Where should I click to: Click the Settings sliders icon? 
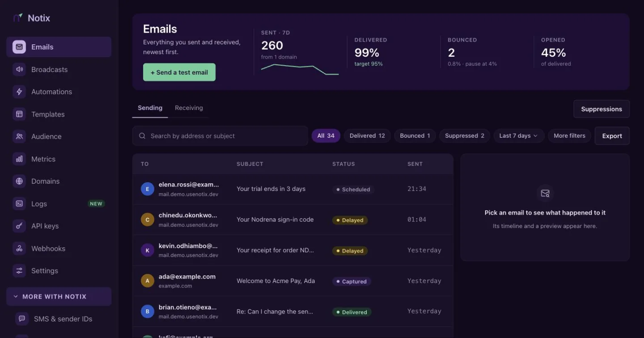(19, 270)
